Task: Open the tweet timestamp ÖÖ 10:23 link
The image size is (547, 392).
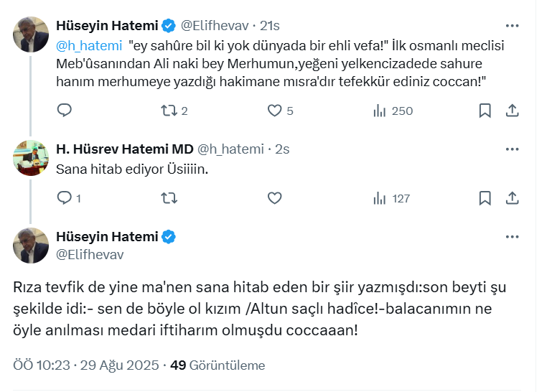Action: (x=41, y=365)
